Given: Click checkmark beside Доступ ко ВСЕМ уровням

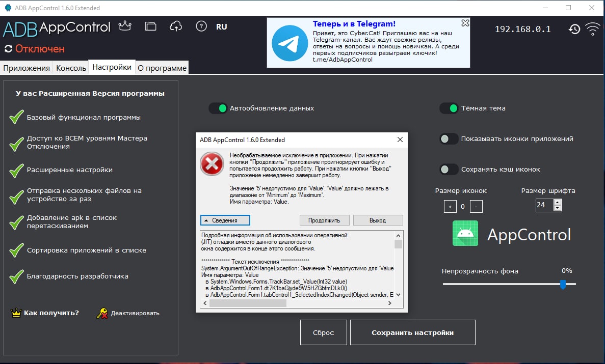Looking at the screenshot, I should [16, 144].
